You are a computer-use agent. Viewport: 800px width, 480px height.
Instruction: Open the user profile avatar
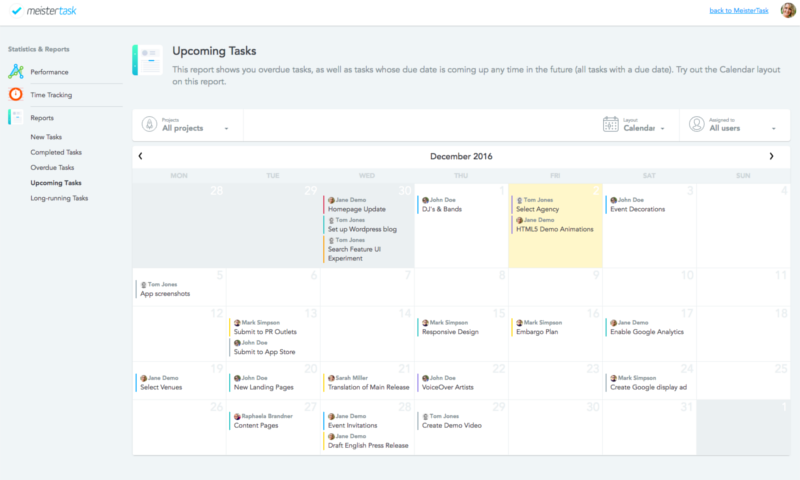[788, 10]
